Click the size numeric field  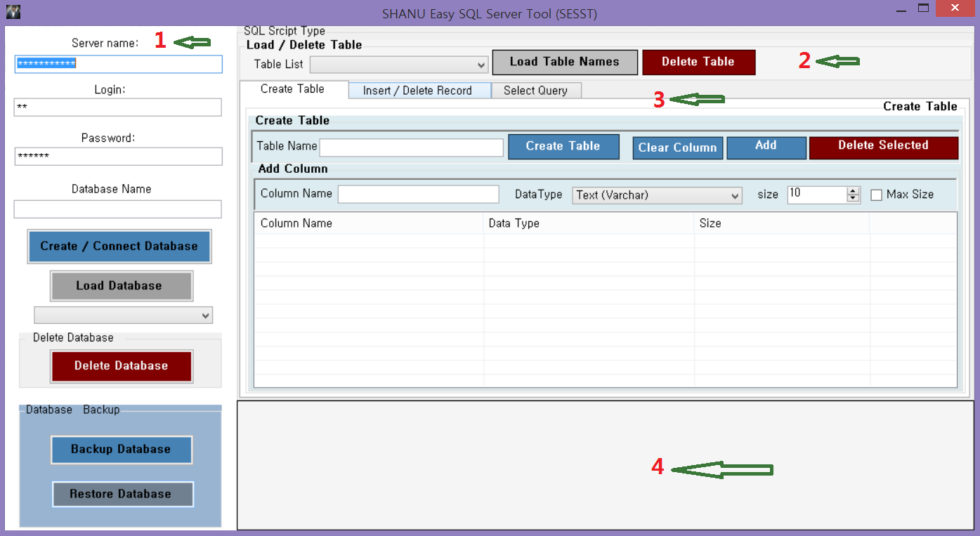coord(818,195)
